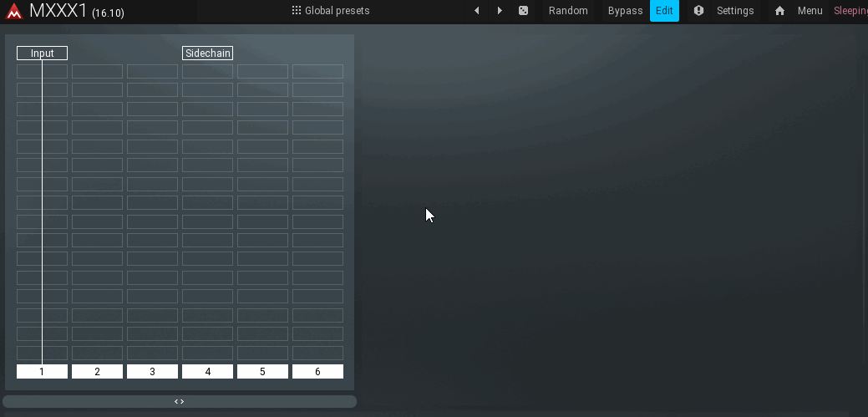The image size is (868, 417).
Task: Click output channel 1 box
Action: pos(42,372)
